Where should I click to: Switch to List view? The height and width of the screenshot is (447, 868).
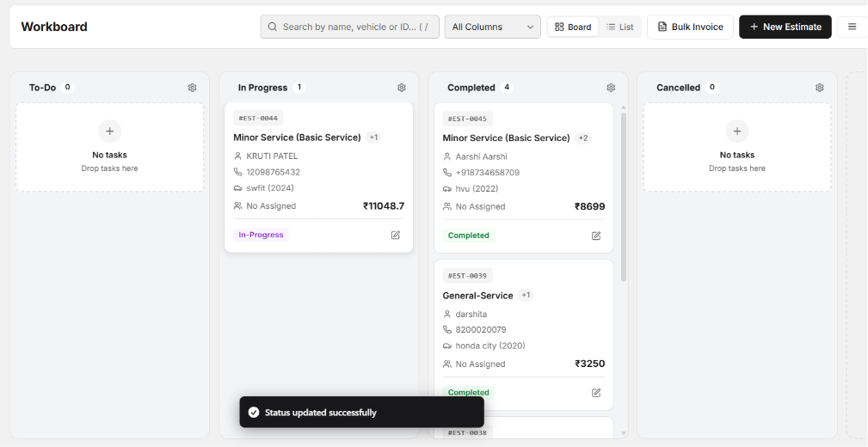pyautogui.click(x=620, y=27)
